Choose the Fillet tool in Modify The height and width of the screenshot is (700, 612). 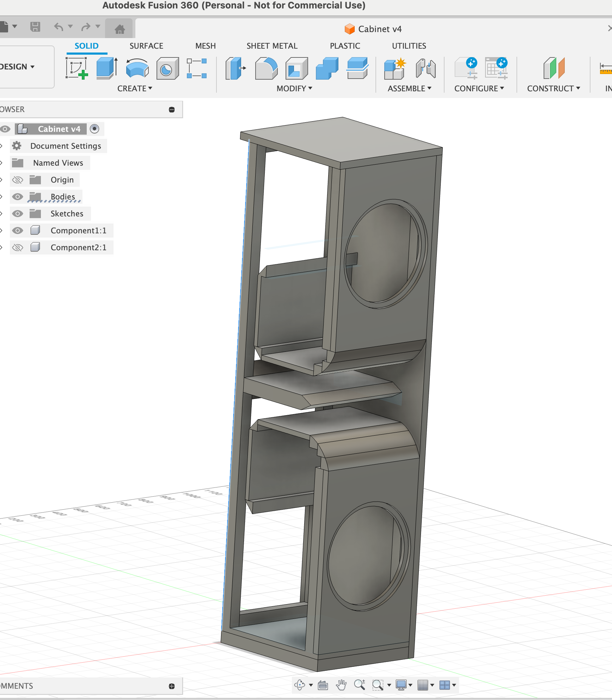click(266, 68)
